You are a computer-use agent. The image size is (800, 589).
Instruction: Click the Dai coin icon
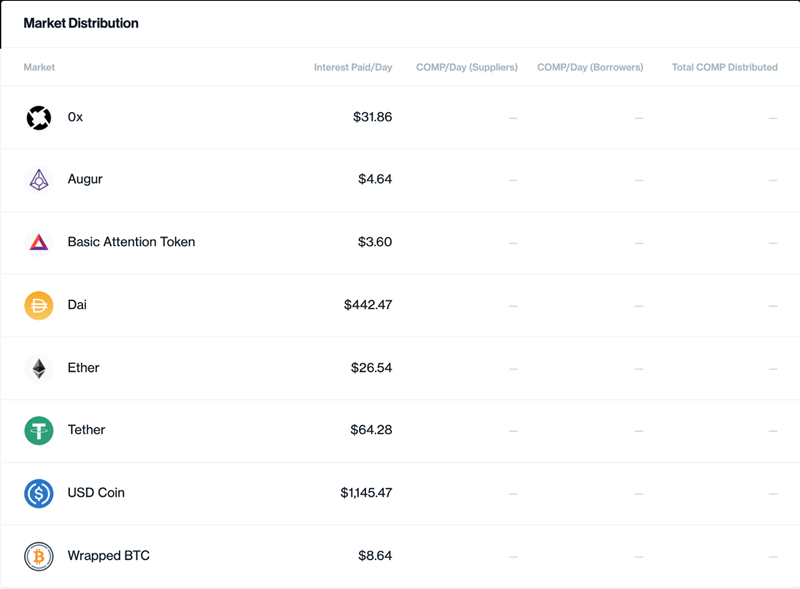tap(38, 305)
